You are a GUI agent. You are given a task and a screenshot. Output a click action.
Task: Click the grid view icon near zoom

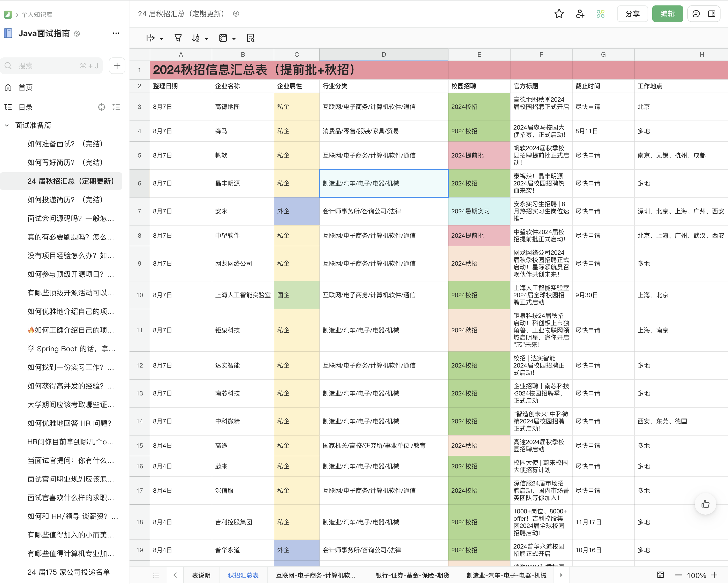(x=660, y=575)
